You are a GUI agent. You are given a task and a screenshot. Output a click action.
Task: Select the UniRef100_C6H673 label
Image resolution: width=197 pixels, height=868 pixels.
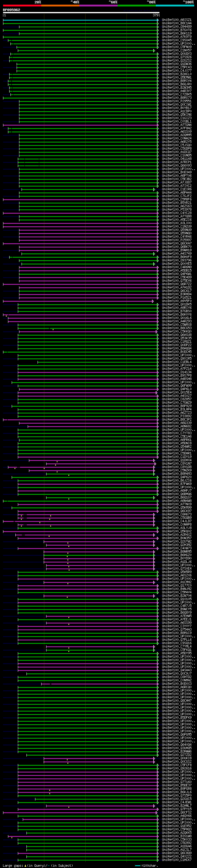[x=177, y=515]
